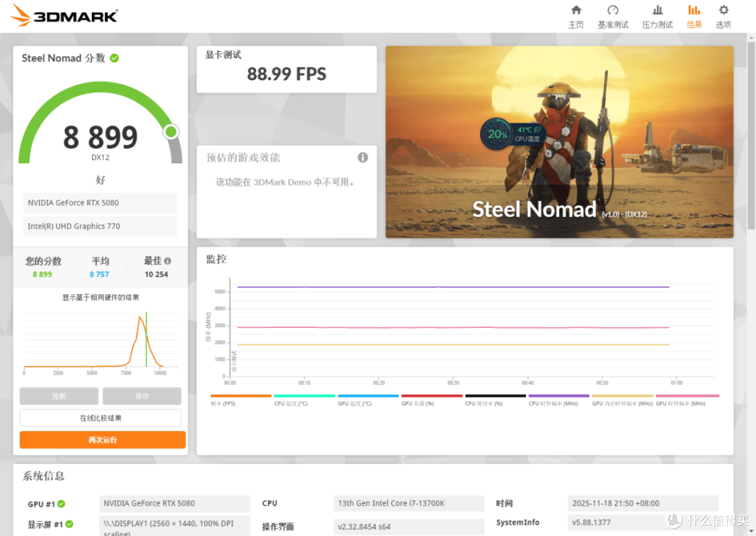Click the score distribution histogram chart
Viewport: 756px width, 536px height.
(x=100, y=343)
